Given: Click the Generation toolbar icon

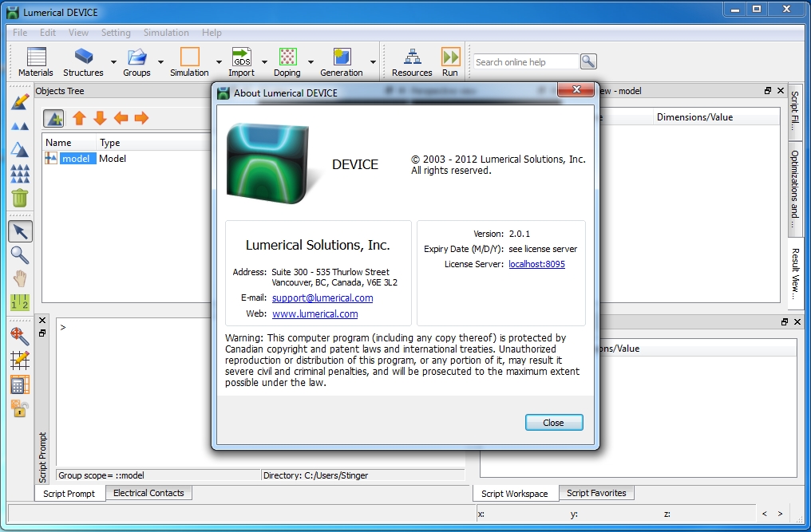Looking at the screenshot, I should pyautogui.click(x=342, y=57).
